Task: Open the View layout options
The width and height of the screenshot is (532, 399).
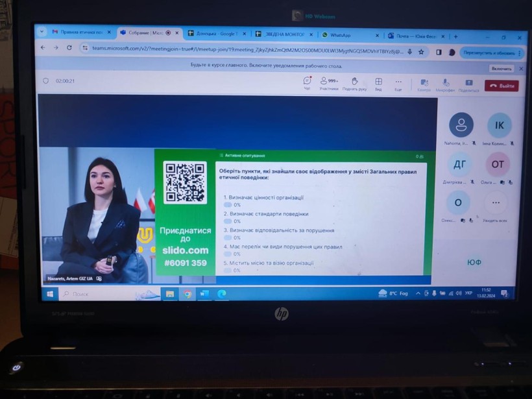Action: [x=378, y=82]
